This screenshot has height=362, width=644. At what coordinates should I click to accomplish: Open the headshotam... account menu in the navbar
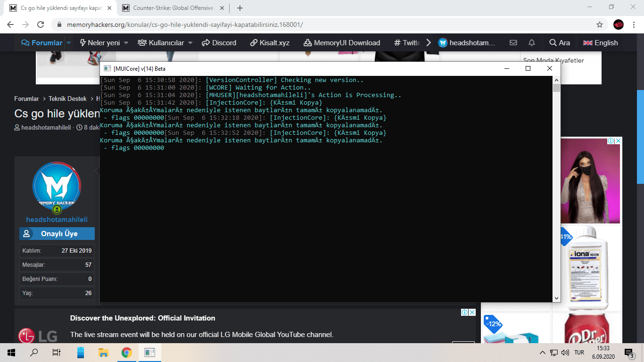point(467,43)
